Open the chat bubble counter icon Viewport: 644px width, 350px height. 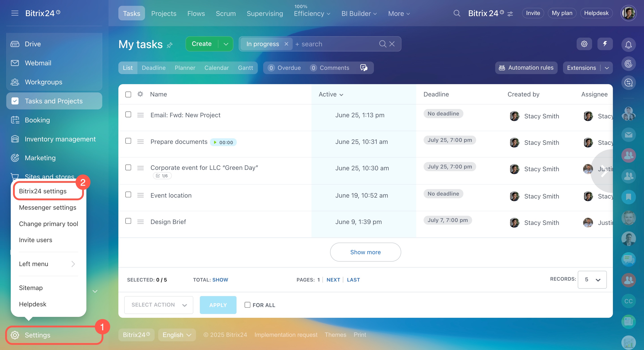(363, 68)
